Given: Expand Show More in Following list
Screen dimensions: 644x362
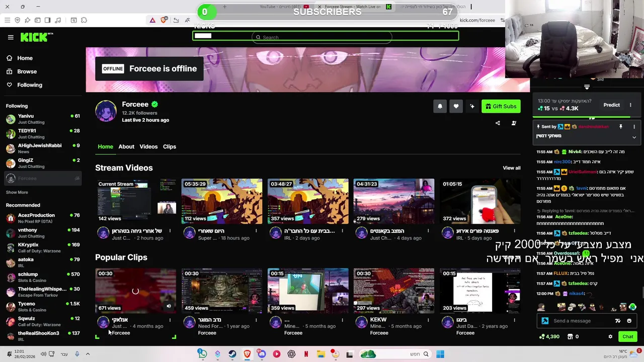Looking at the screenshot, I should click(x=17, y=192).
